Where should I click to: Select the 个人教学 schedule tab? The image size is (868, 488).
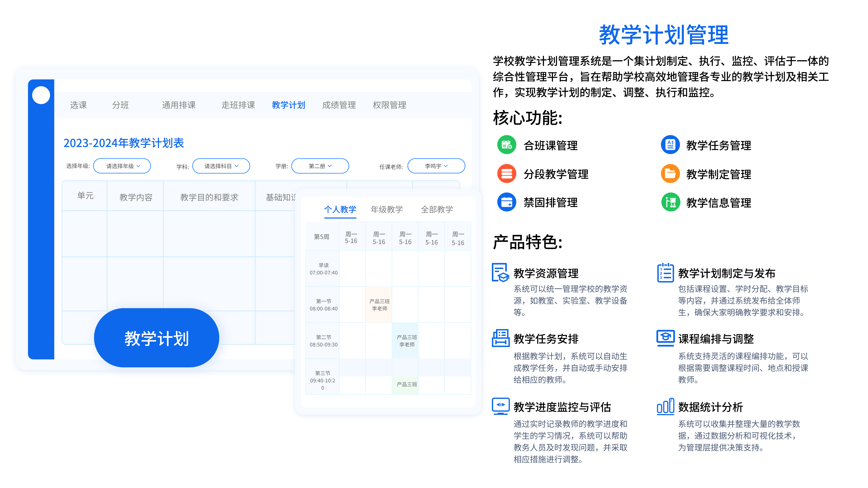340,210
